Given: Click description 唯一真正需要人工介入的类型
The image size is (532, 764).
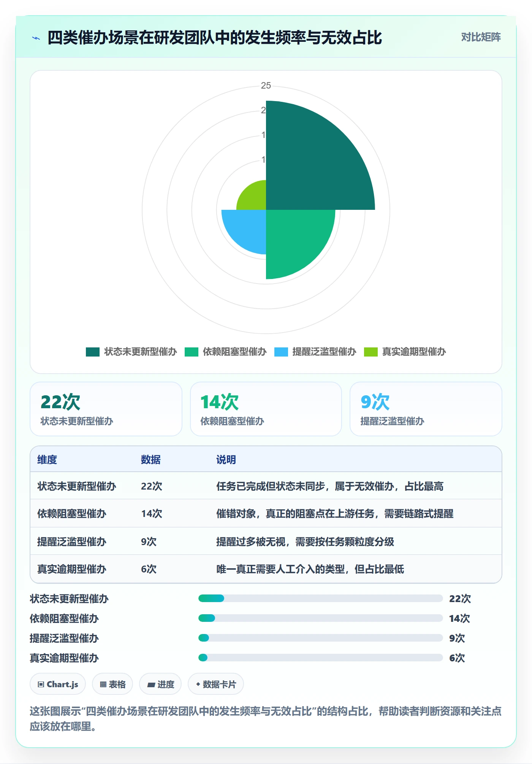Looking at the screenshot, I should (x=280, y=569).
